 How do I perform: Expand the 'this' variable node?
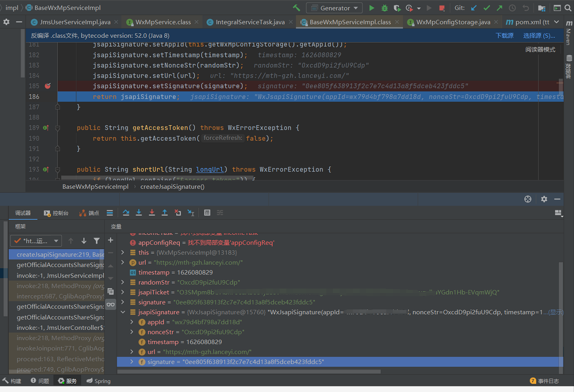pos(123,252)
